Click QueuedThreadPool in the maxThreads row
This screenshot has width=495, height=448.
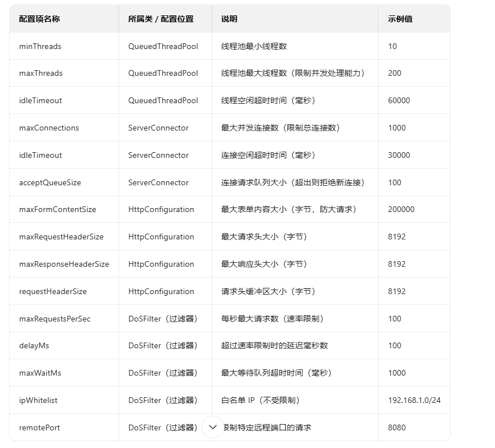click(x=163, y=73)
